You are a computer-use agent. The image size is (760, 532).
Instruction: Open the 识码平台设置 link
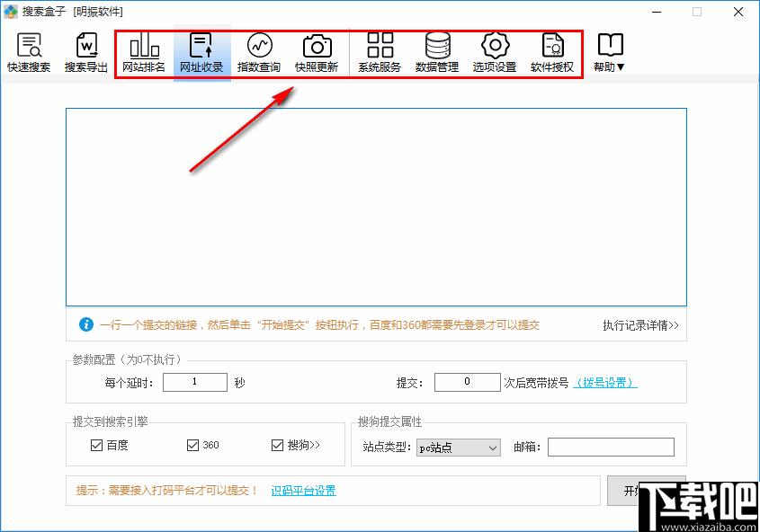[303, 491]
